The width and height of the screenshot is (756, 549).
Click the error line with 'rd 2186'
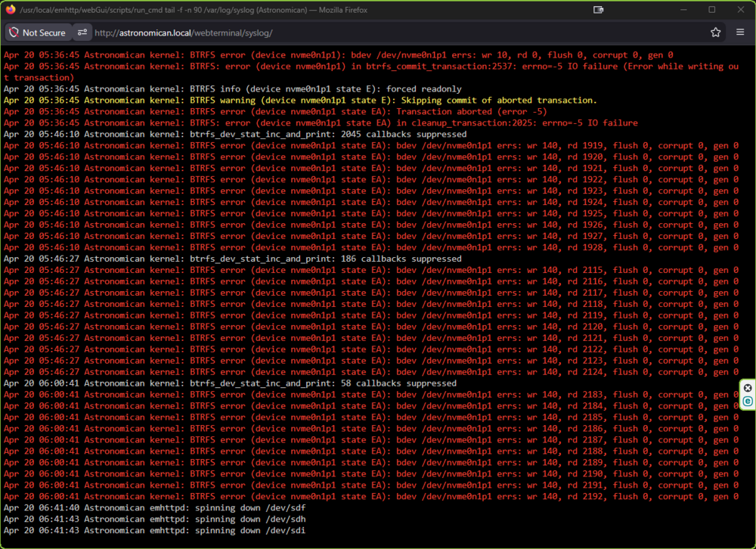[371, 429]
